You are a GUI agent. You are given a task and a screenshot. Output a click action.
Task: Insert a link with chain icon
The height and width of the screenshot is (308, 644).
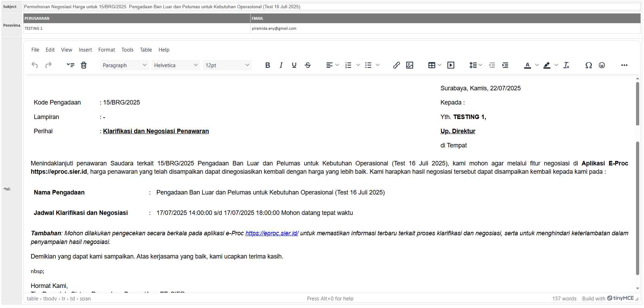point(396,65)
